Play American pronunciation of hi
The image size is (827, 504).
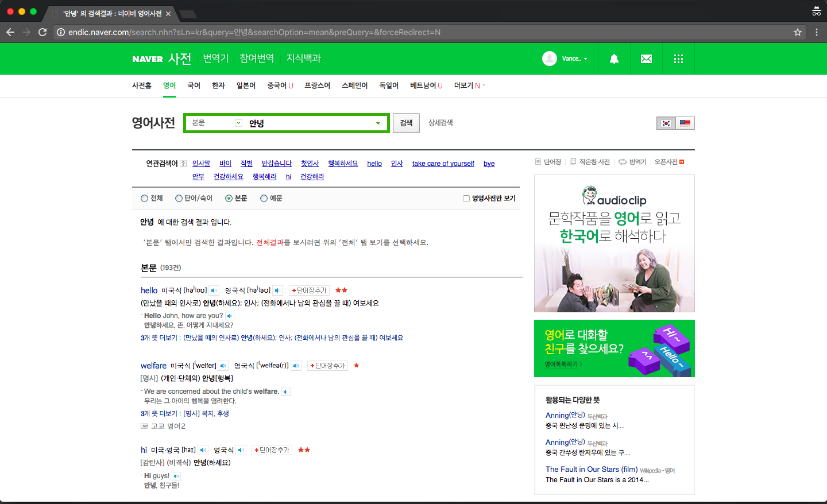click(x=203, y=450)
